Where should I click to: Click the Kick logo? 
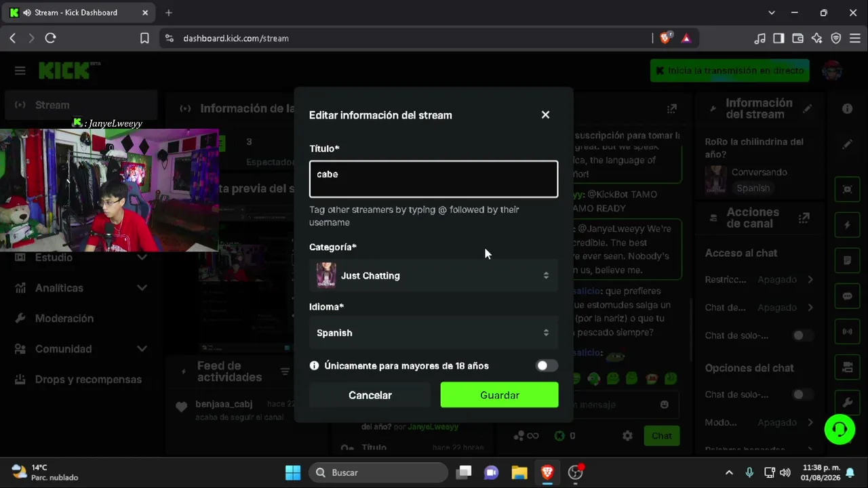69,70
